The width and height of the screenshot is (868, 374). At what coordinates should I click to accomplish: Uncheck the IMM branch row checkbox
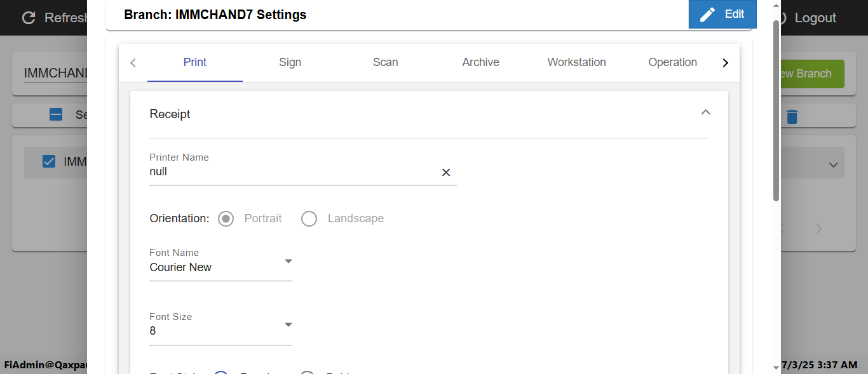[x=49, y=162]
